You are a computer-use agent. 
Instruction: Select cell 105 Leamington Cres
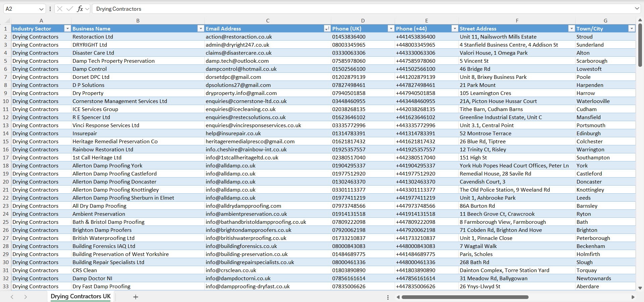(517, 93)
